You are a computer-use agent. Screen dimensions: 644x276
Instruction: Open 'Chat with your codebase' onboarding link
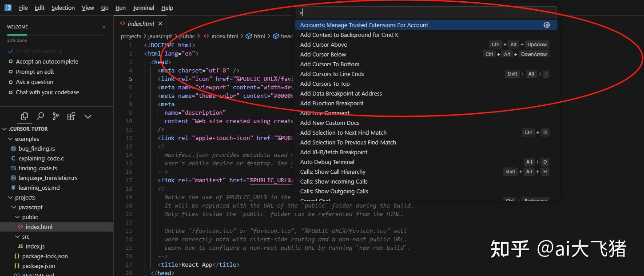pos(47,92)
